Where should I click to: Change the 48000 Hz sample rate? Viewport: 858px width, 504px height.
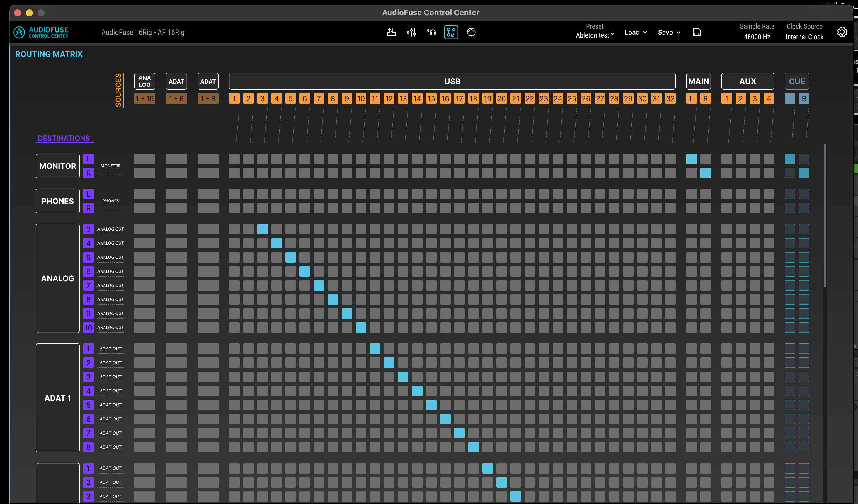coord(757,37)
